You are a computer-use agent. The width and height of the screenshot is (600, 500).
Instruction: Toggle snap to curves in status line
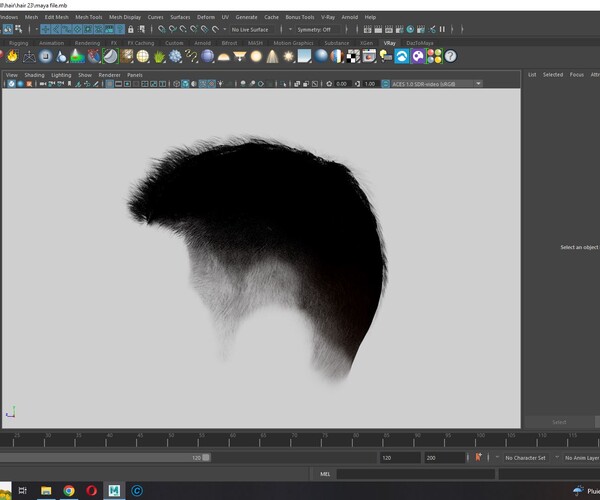173,29
